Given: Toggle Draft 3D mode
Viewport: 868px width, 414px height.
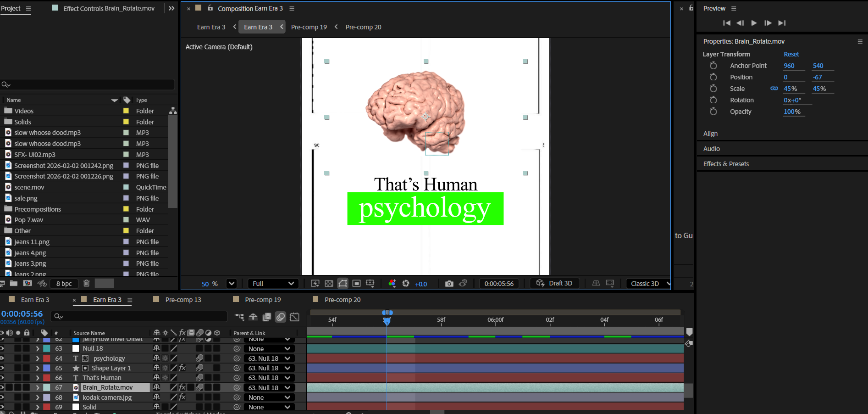Looking at the screenshot, I should [554, 284].
